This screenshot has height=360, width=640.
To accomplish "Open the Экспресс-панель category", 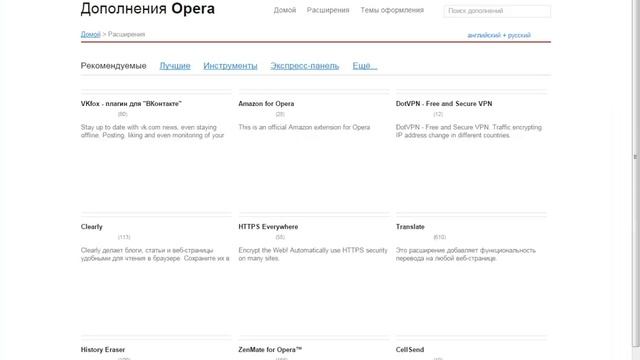I will (x=304, y=66).
